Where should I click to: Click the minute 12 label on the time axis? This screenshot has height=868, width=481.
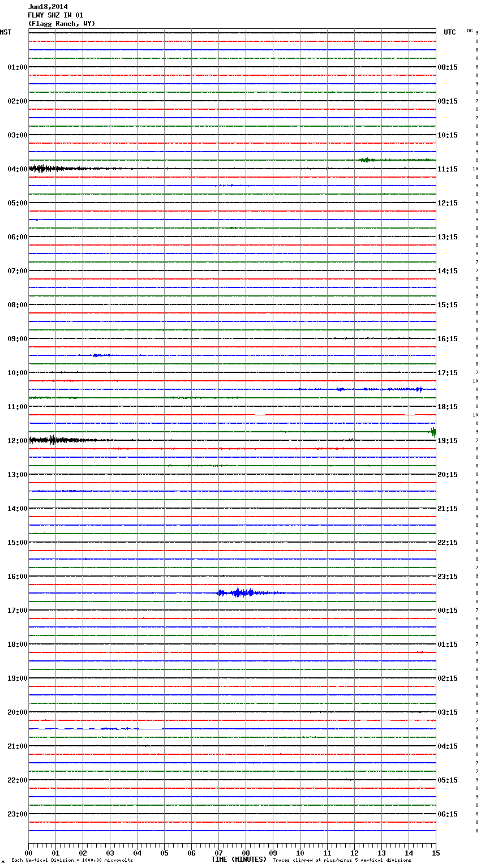click(x=354, y=853)
